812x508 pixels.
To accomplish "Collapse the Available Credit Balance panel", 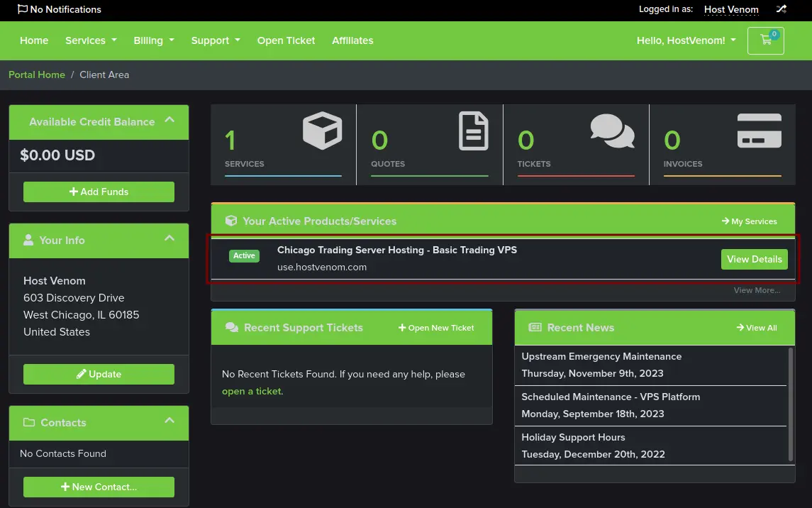I will tap(169, 121).
